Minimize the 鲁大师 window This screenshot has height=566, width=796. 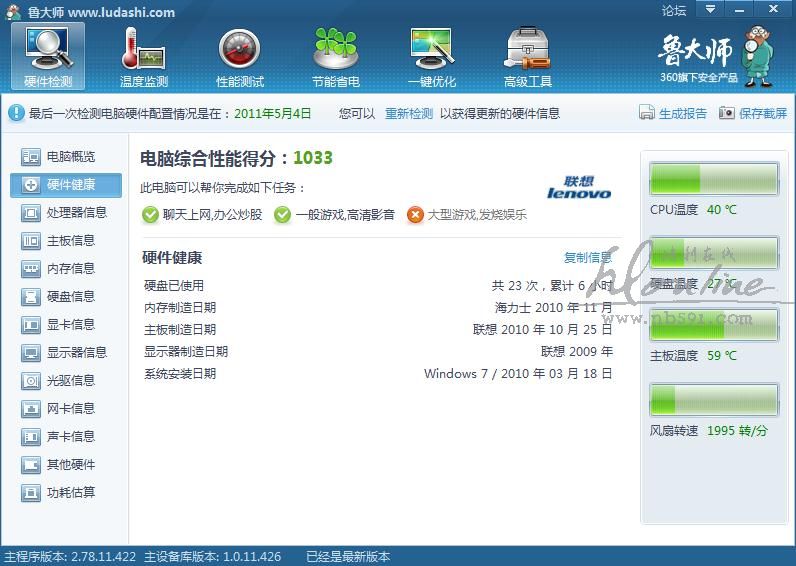click(739, 9)
